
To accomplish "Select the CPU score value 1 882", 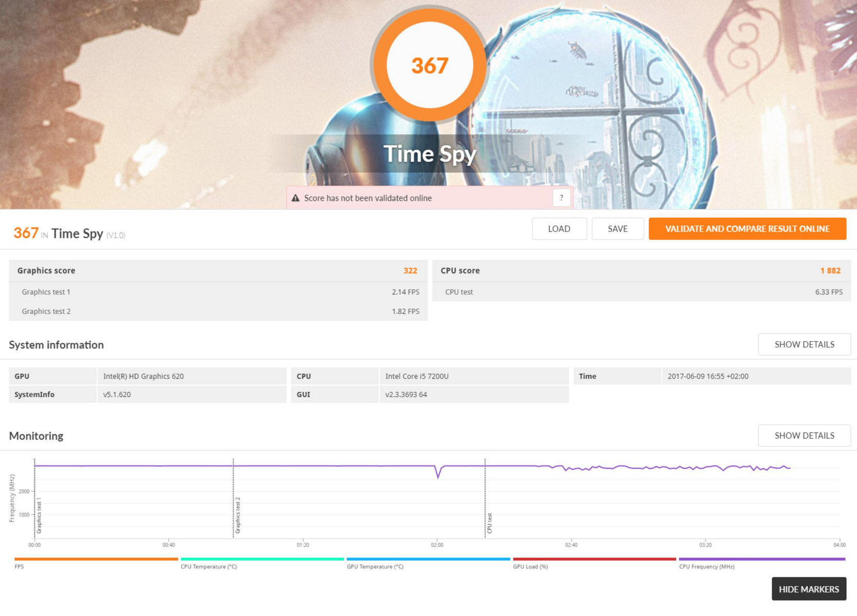I will tap(830, 271).
